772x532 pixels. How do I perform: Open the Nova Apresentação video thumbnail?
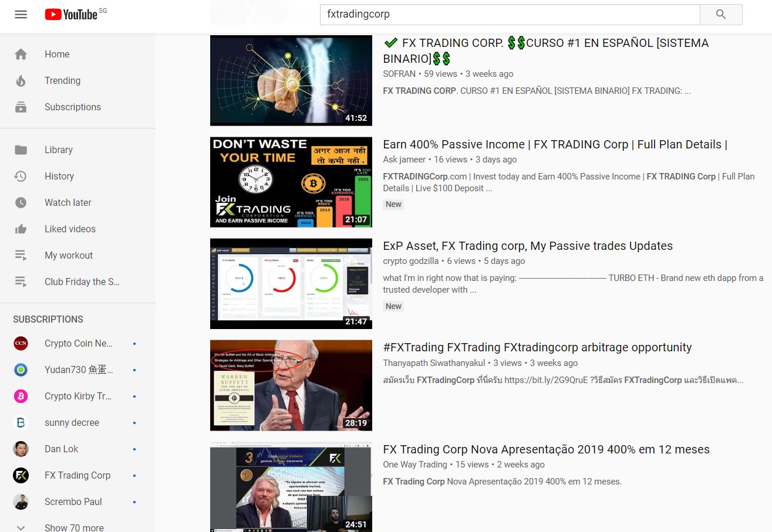[291, 487]
